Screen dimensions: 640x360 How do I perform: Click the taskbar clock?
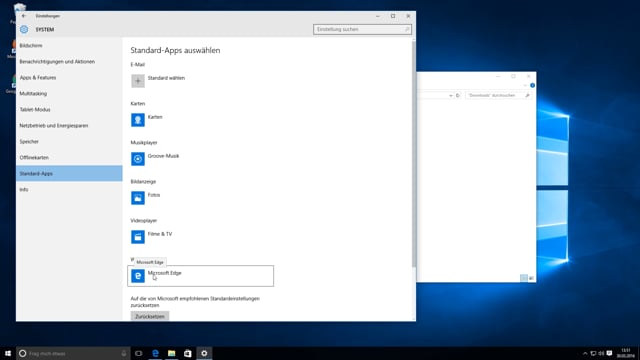coord(625,353)
